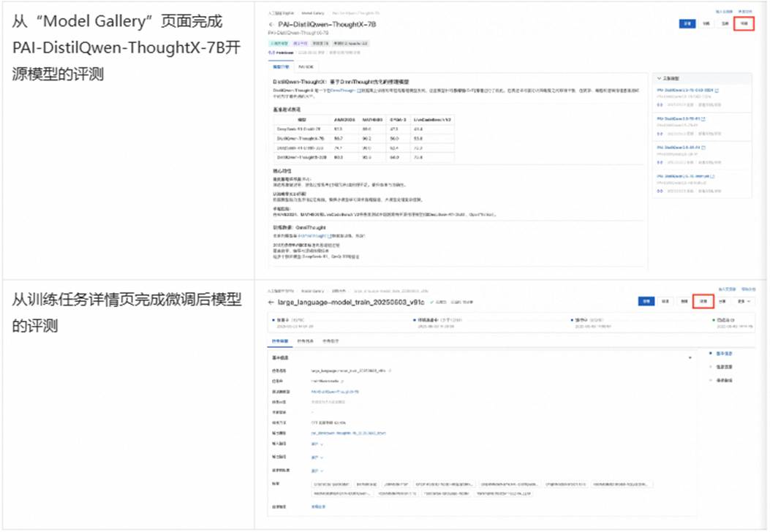Screen dimensions: 770x532
Task: Select the first model introduction tab
Action: click(x=281, y=66)
